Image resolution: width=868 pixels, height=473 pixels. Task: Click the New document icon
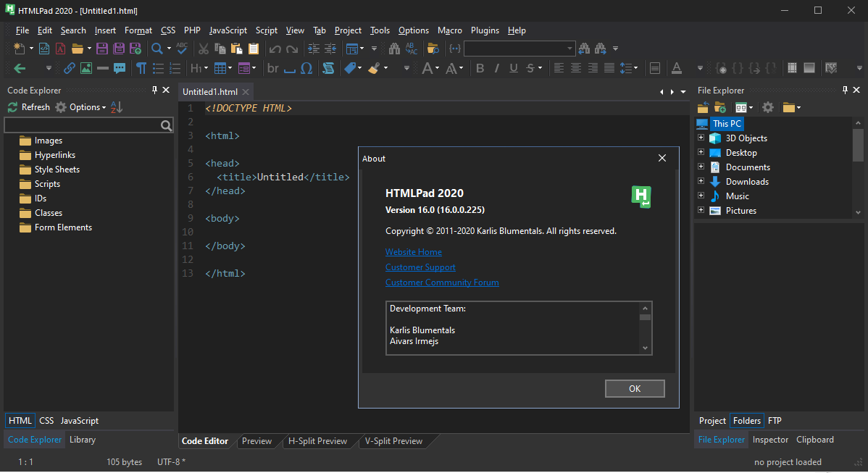click(x=20, y=49)
